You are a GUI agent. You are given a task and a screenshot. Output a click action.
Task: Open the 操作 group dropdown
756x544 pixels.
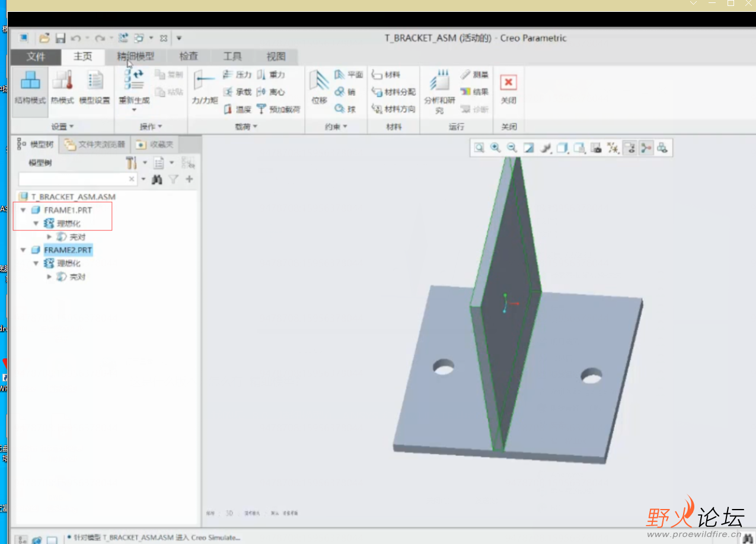151,126
